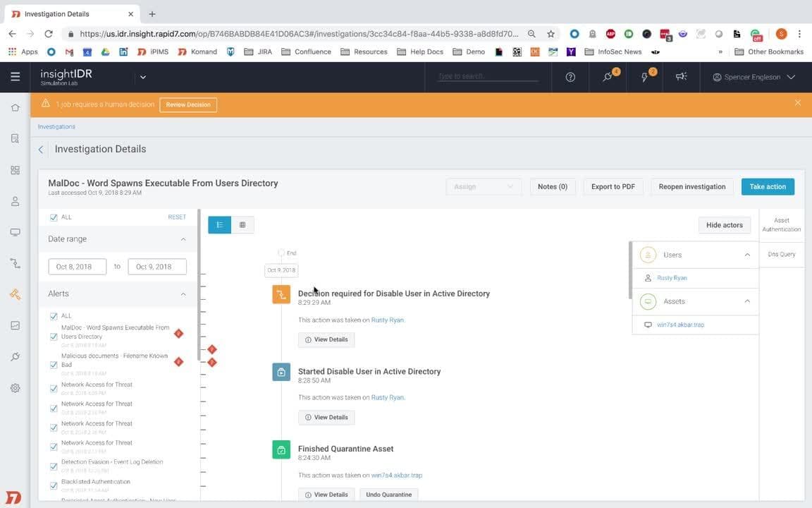812x508 pixels.
Task: Uncheck Malicious documents Filename Known Bad
Action: [54, 365]
